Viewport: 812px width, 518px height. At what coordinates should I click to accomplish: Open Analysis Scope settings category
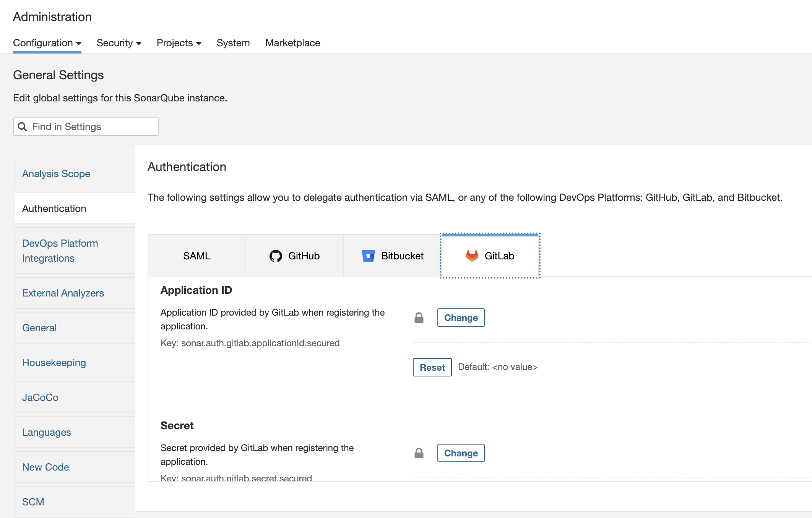56,174
